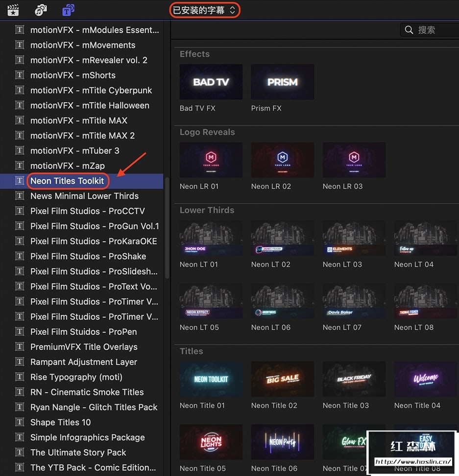Choose the Neon LT 05 lower third

[x=211, y=301]
